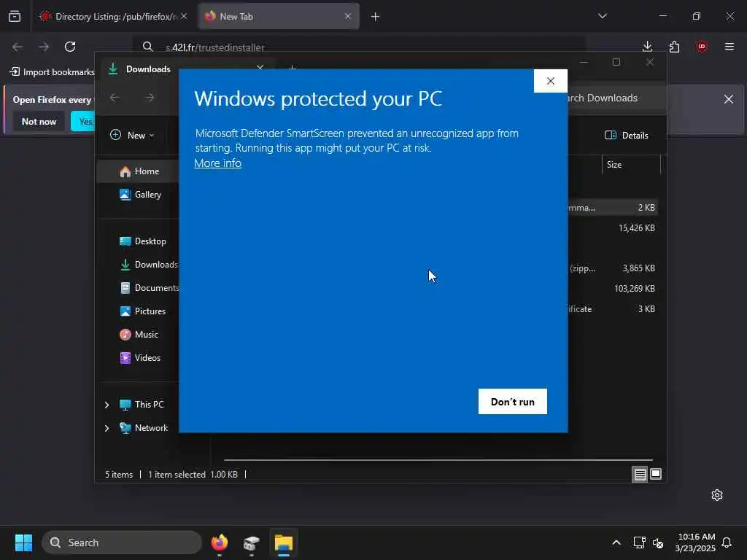Screen dimensions: 747x560
Task: Expand the This PC tree node chevron
Action: 107,405
